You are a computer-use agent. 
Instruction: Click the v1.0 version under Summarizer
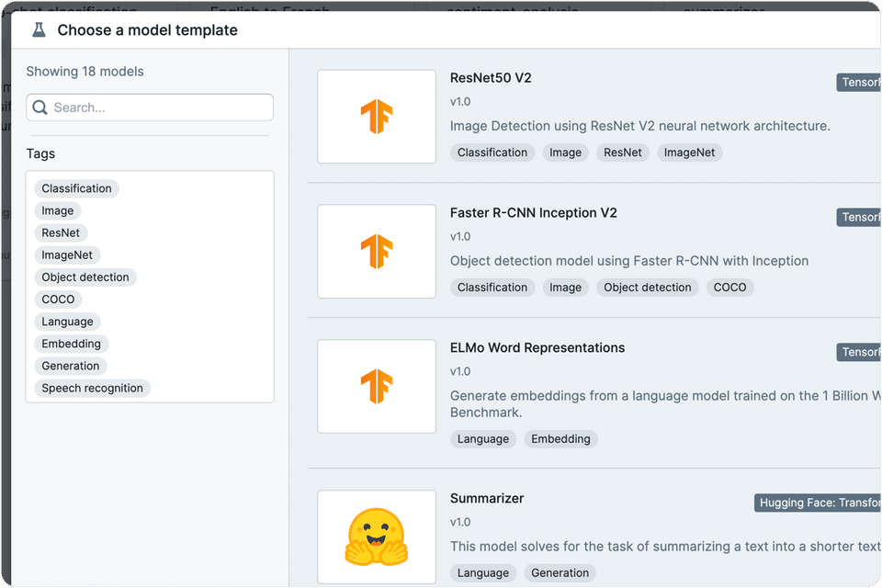pos(460,522)
